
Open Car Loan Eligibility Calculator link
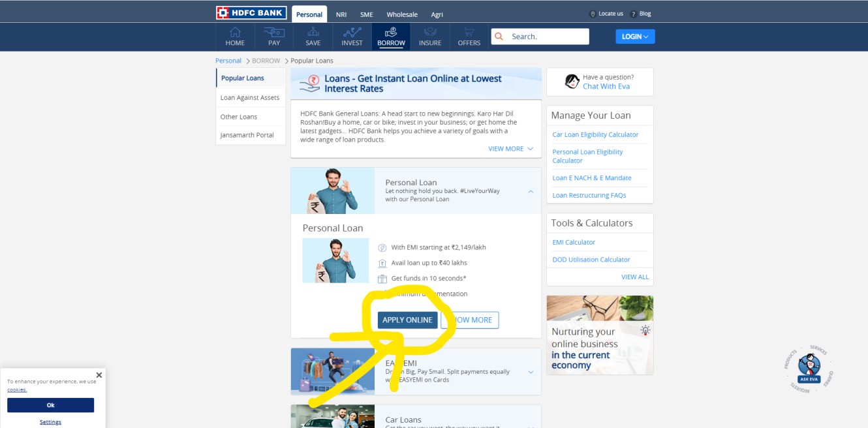(595, 134)
